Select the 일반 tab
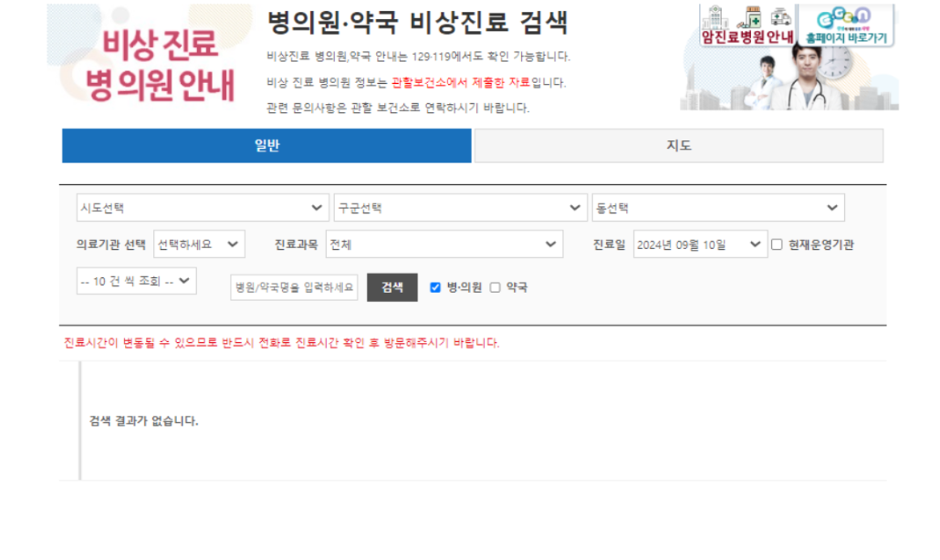 [x=266, y=146]
